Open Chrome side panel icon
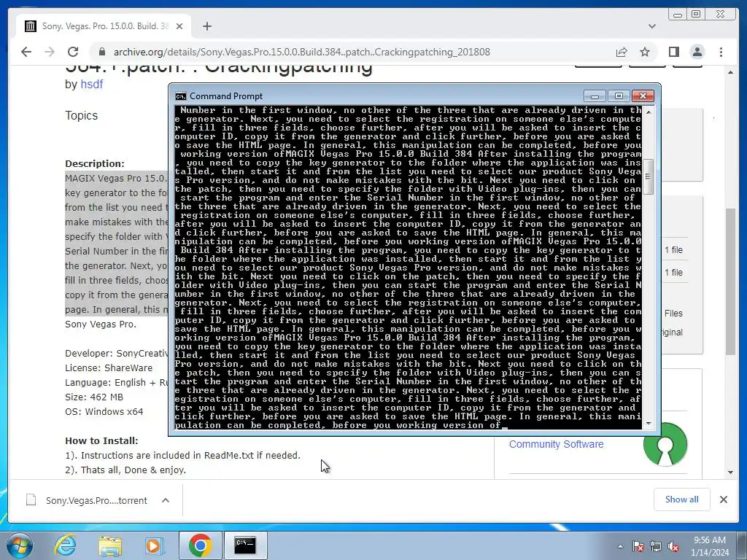Image resolution: width=747 pixels, height=560 pixels. [673, 52]
